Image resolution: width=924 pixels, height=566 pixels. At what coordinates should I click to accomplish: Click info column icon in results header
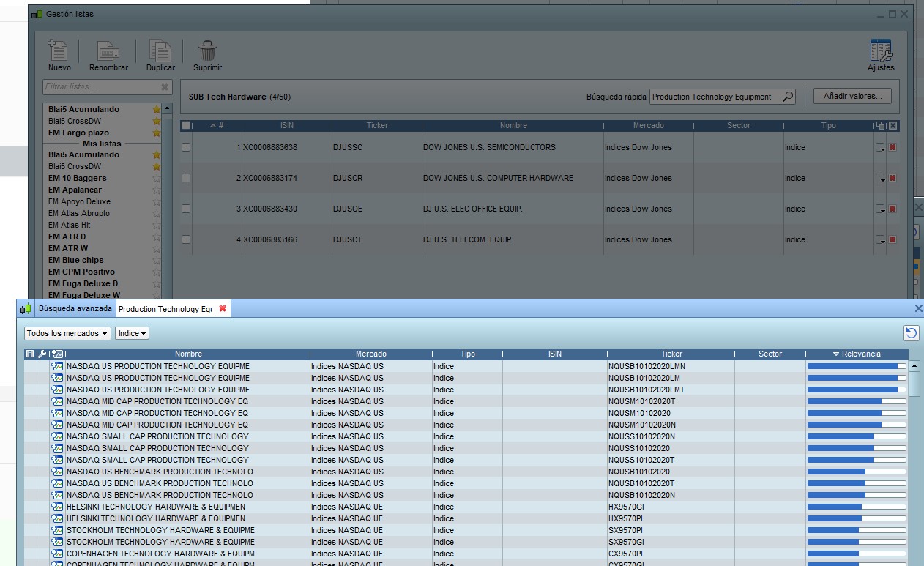click(x=30, y=354)
